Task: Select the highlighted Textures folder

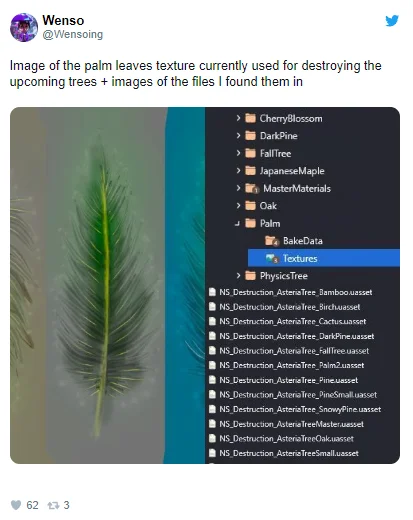Action: 323,258
